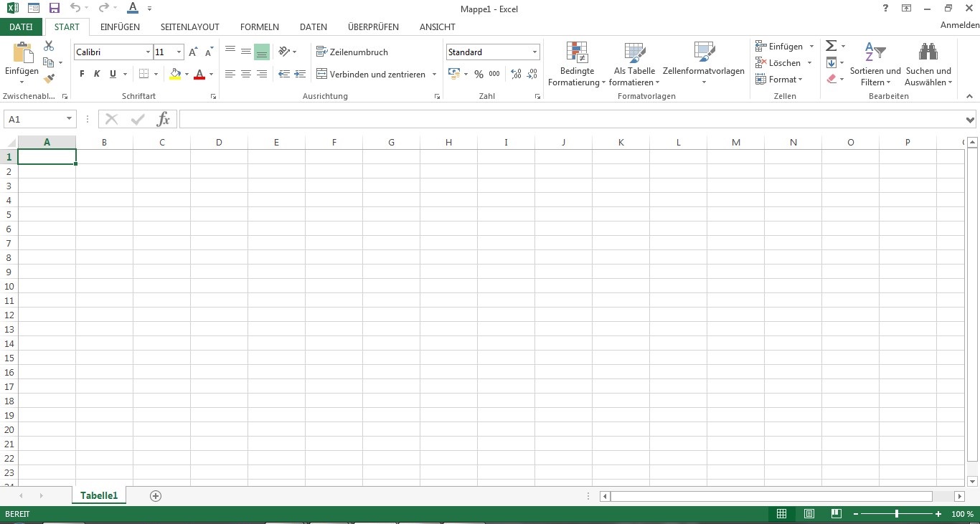
Task: Switch to the FORMELN ribbon tab
Action: (259, 27)
